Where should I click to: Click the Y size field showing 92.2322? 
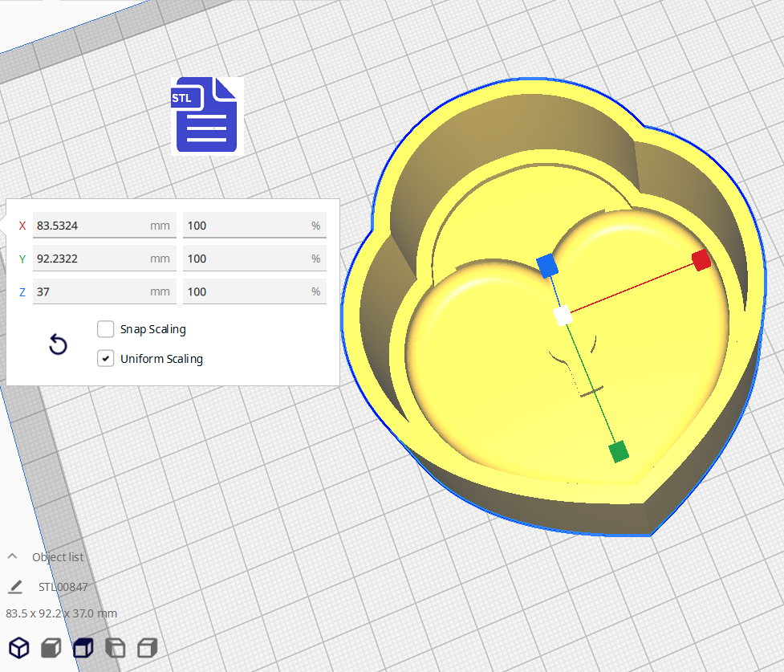88,259
